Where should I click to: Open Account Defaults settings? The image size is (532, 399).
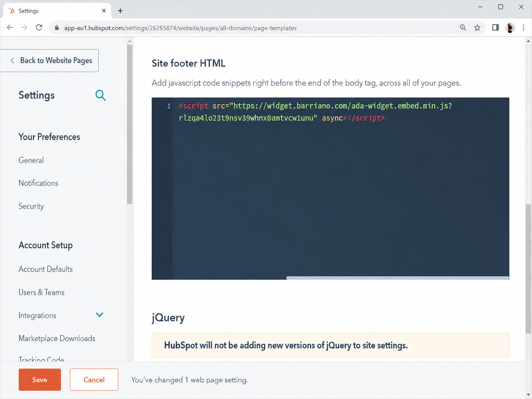click(46, 269)
